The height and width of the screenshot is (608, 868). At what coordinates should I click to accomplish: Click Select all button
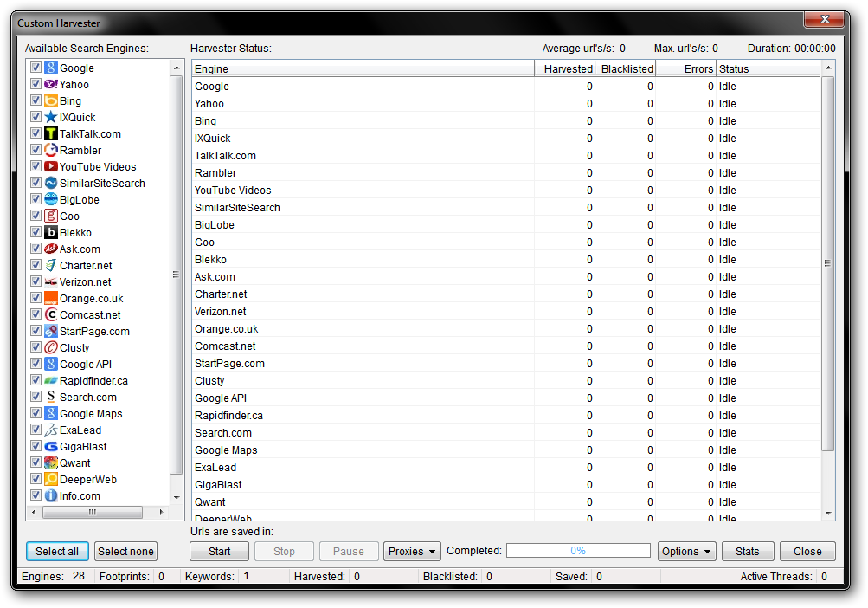pos(57,552)
